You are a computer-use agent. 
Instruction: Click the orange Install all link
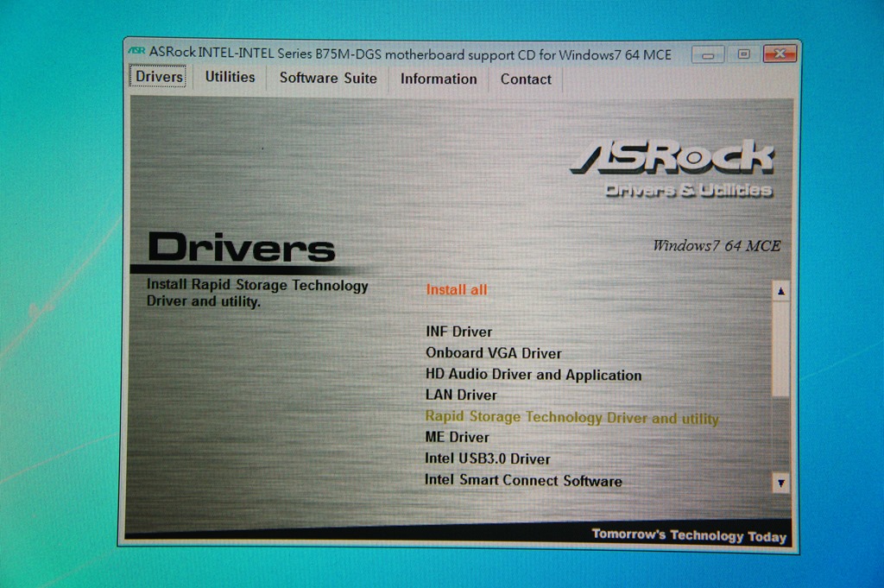click(x=457, y=290)
